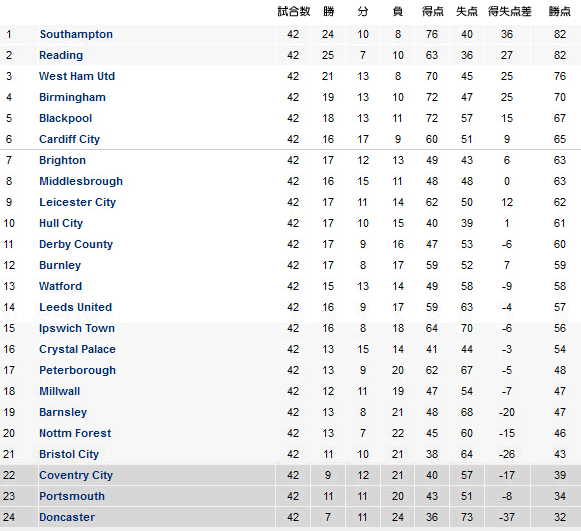Open the Leicester City link

tap(77, 202)
